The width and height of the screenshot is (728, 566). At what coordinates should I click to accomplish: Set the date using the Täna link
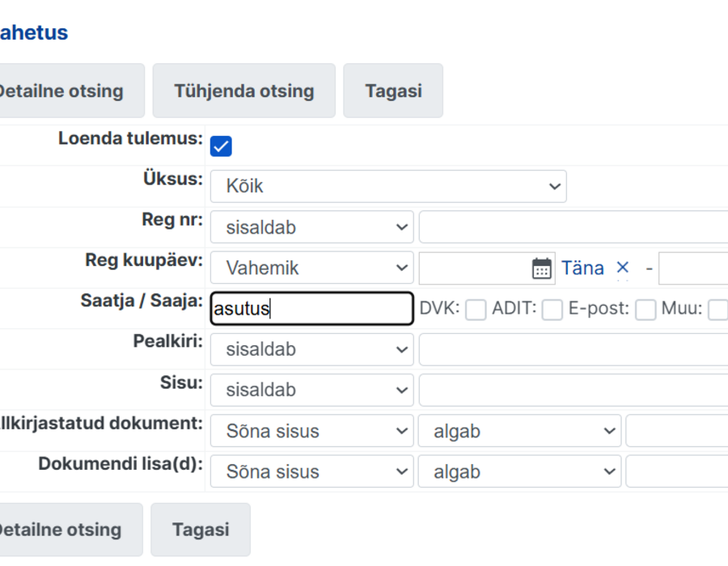(582, 268)
